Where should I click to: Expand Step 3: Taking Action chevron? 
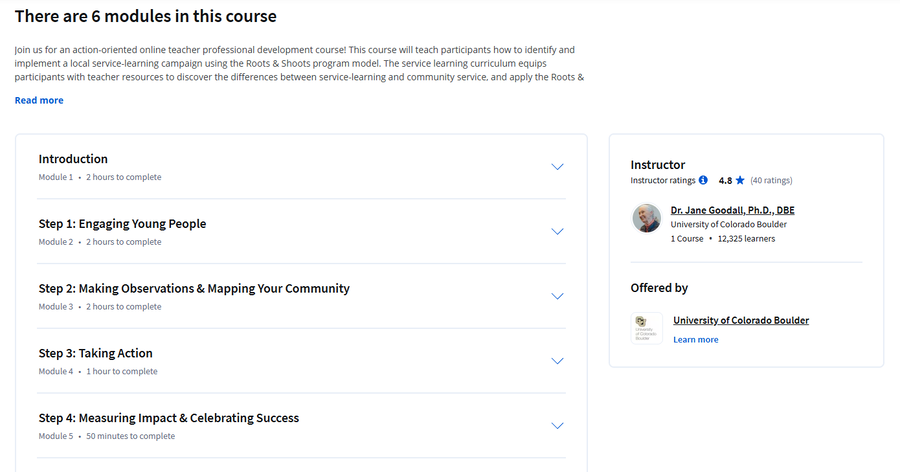(x=557, y=361)
